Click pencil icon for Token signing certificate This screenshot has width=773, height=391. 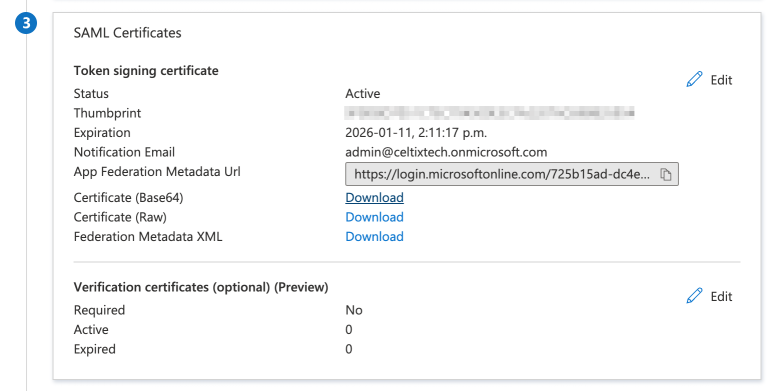[x=694, y=79]
